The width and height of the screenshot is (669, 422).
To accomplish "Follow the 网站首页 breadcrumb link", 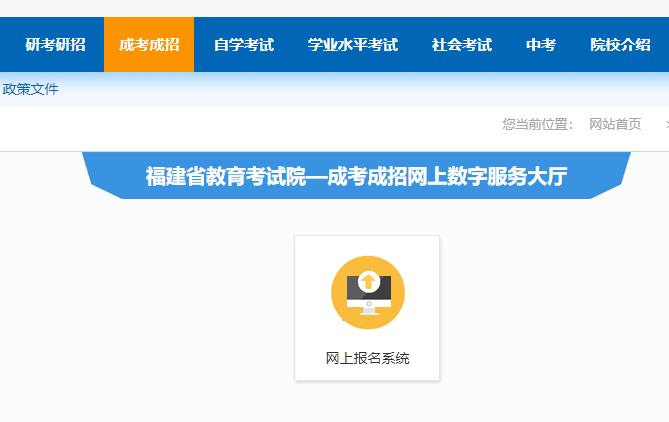I will coord(615,124).
